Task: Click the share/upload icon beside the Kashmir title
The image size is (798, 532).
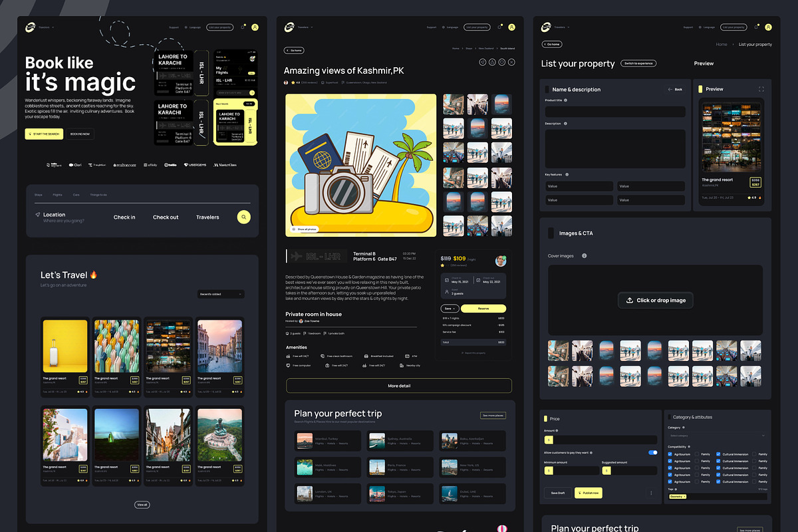Action: coord(492,62)
